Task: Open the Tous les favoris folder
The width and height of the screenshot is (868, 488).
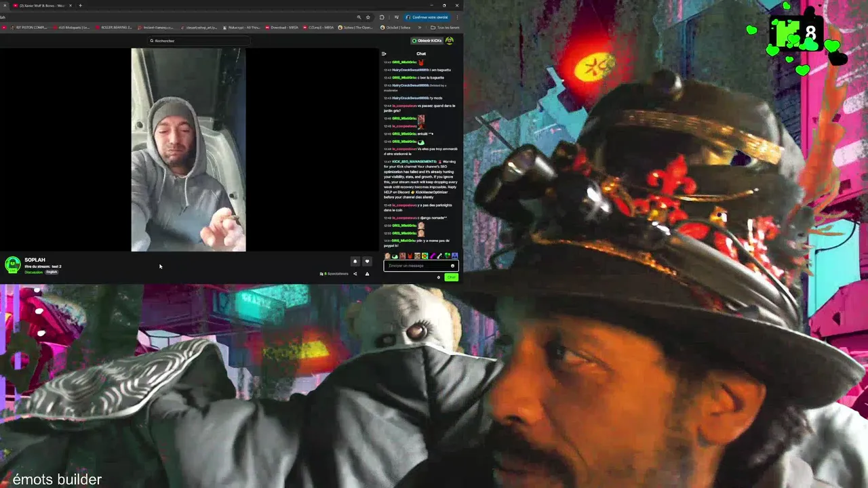Action: point(445,27)
